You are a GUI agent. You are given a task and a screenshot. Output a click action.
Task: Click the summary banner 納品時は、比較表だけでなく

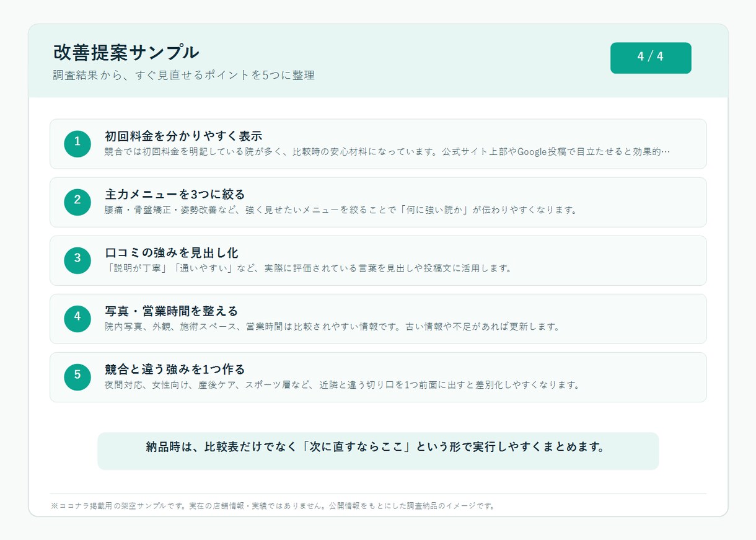[x=378, y=451]
